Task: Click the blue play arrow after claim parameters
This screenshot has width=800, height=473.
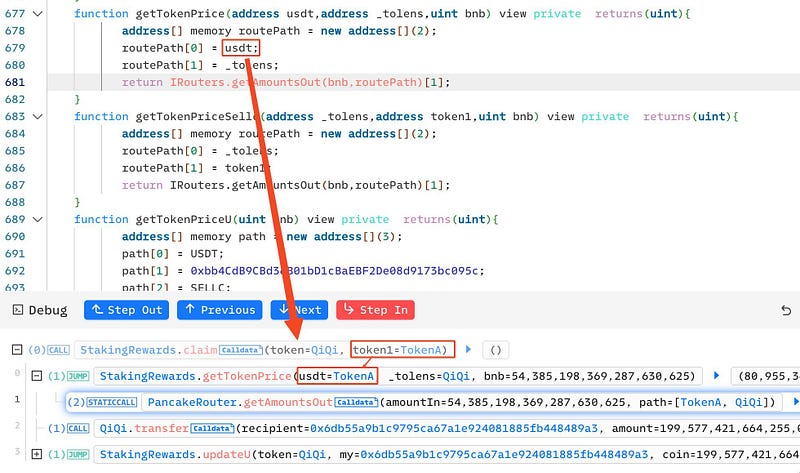Action: pos(468,350)
